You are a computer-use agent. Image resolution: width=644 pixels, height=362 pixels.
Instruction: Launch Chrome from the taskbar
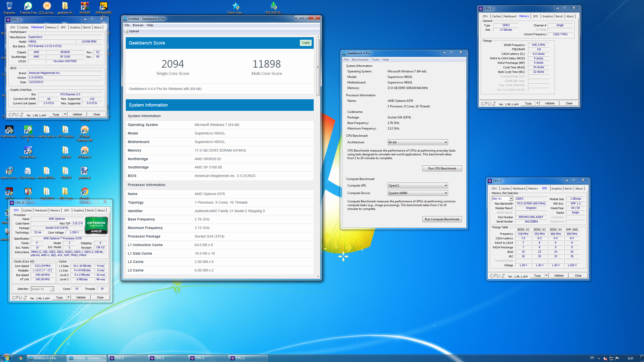20,358
